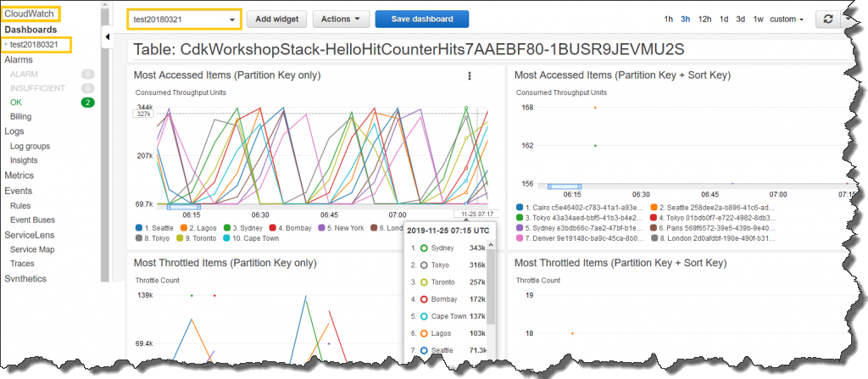Toggle the Lagos series legend swatch
Image resolution: width=868 pixels, height=379 pixels.
184,228
